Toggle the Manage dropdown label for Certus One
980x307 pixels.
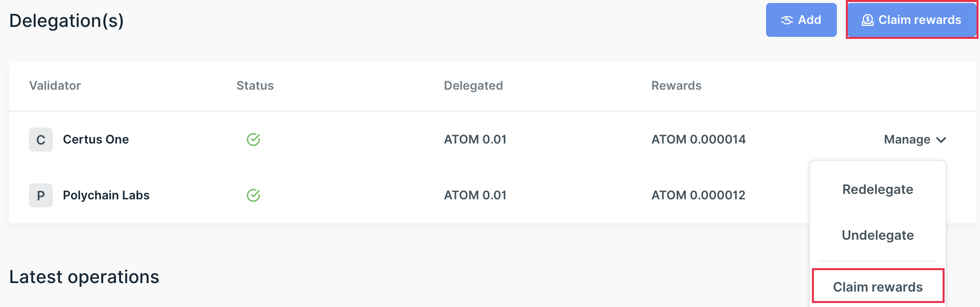point(907,140)
